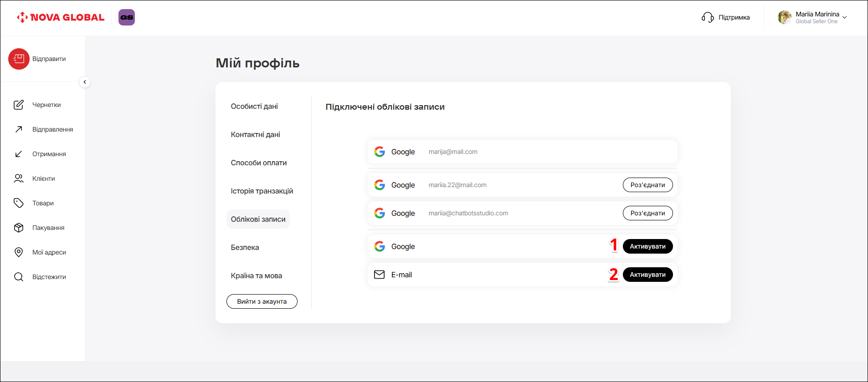The width and height of the screenshot is (868, 382).
Task: Collapse the left sidebar with chevron
Action: [x=85, y=82]
